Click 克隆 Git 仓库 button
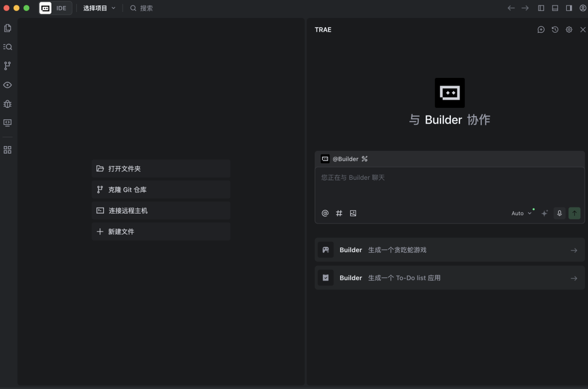Screen dimensions: 588x389 161,190
